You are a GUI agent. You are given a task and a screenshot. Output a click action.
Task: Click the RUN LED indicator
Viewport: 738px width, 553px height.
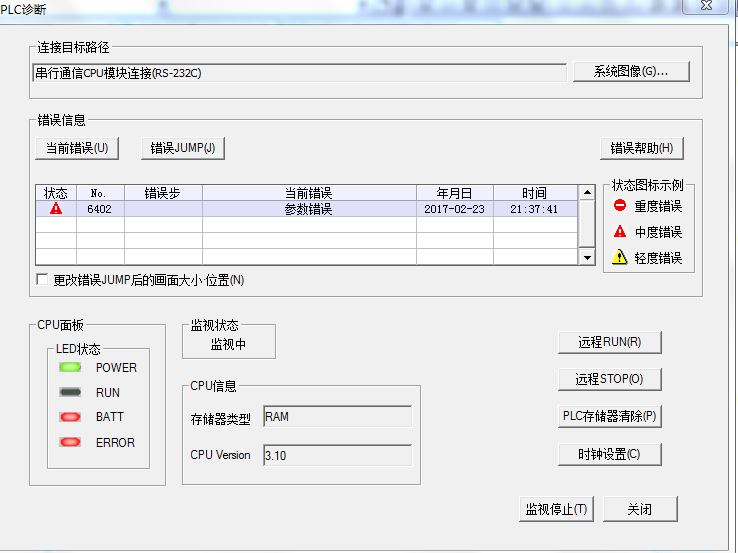tap(71, 393)
